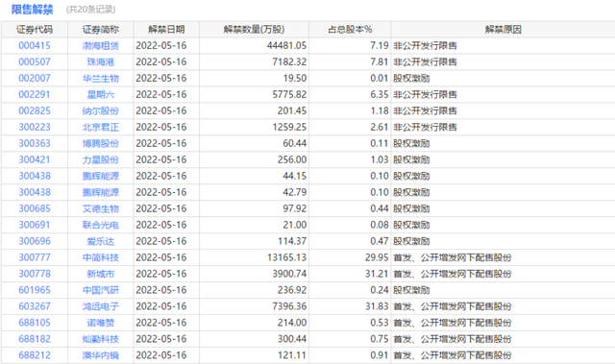This screenshot has height=364, width=615.
Task: Click the 证券代码 column header
Action: pyautogui.click(x=35, y=30)
